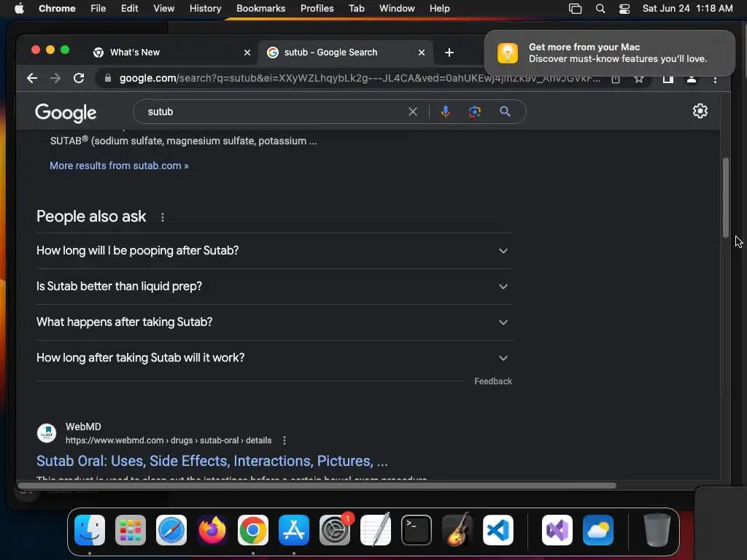This screenshot has width=747, height=560.
Task: Click the Chrome icon in the Dock
Action: 253,530
